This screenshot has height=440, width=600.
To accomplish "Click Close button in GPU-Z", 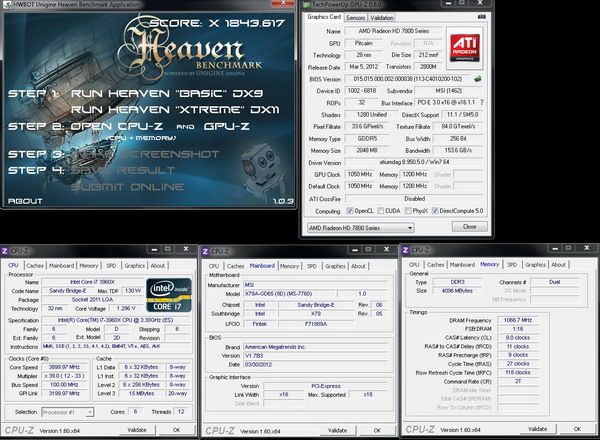I will pyautogui.click(x=470, y=227).
